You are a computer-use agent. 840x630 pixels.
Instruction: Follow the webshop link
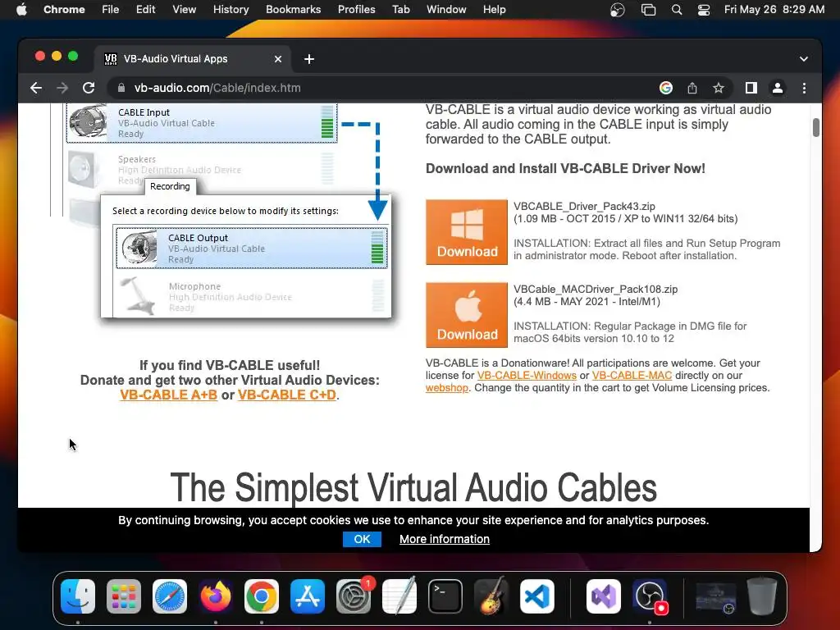click(x=447, y=388)
